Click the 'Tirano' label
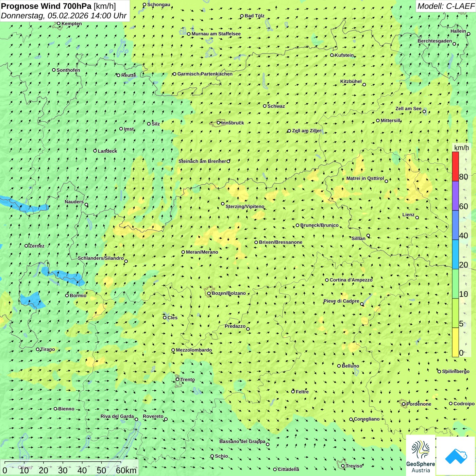Screen dimensions: 476x476 (x=48, y=349)
